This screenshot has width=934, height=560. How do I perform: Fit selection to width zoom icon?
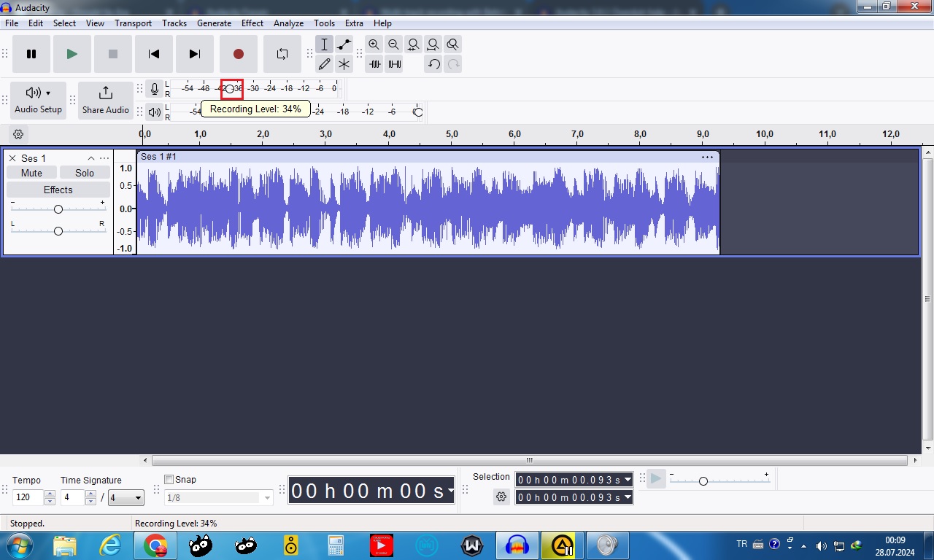pos(414,44)
